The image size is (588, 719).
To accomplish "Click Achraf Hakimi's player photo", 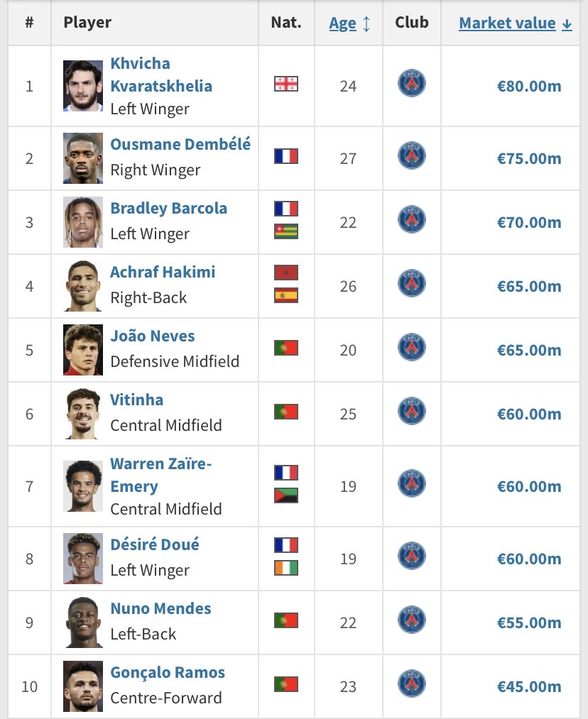I will (x=83, y=286).
